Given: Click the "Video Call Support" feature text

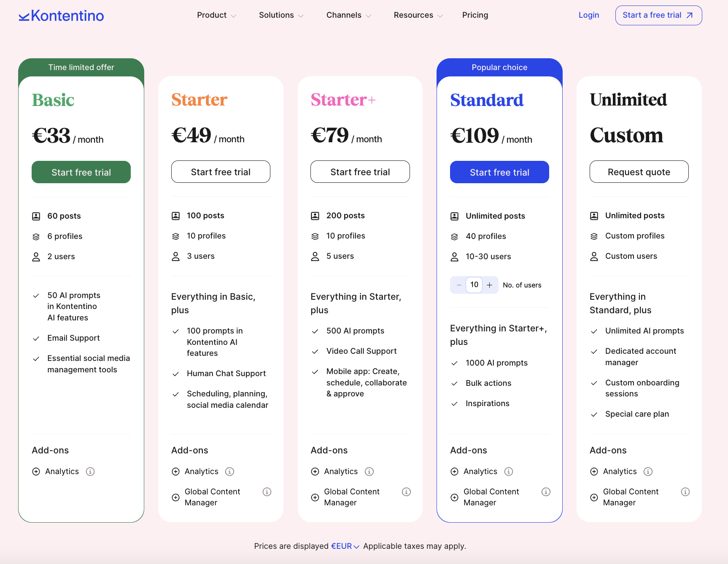Looking at the screenshot, I should click(x=361, y=351).
